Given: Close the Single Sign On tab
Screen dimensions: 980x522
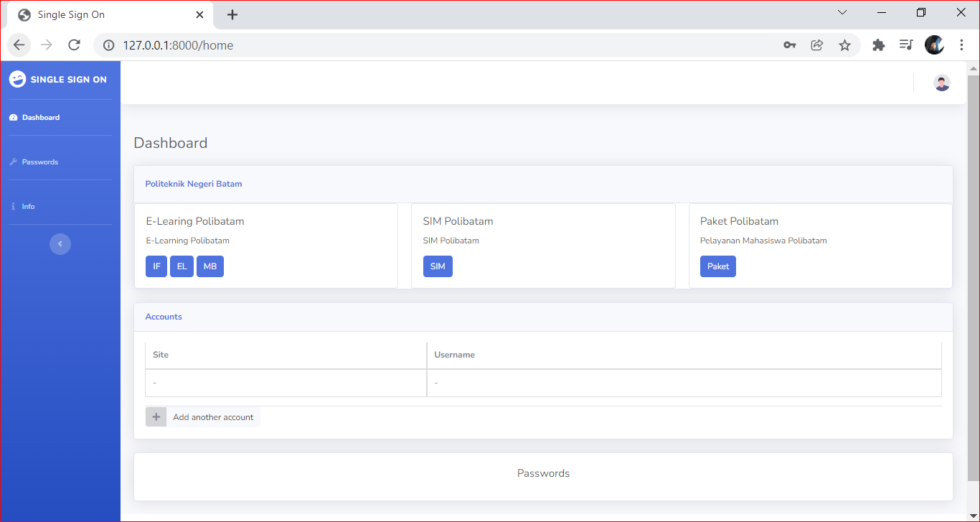Looking at the screenshot, I should point(199,15).
